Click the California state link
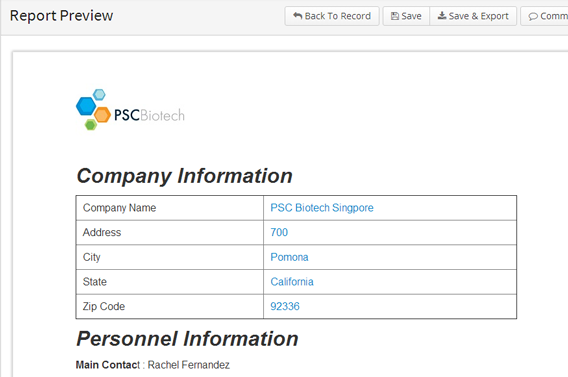 pyautogui.click(x=292, y=282)
